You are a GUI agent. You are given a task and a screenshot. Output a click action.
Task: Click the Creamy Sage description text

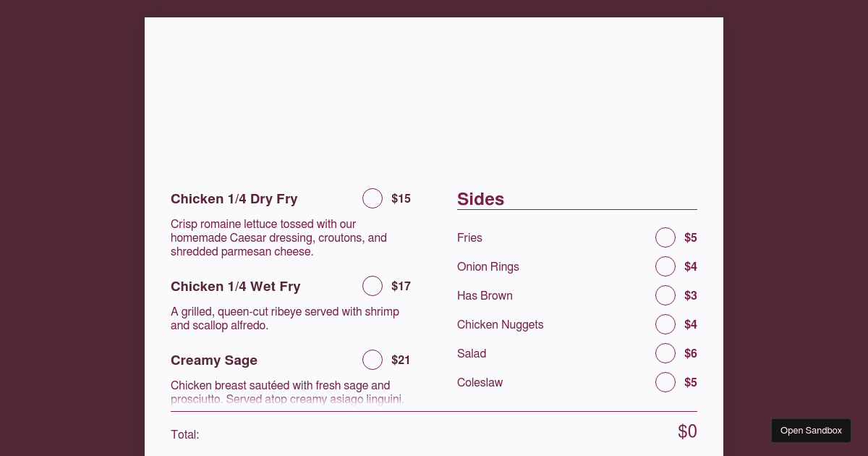point(287,392)
